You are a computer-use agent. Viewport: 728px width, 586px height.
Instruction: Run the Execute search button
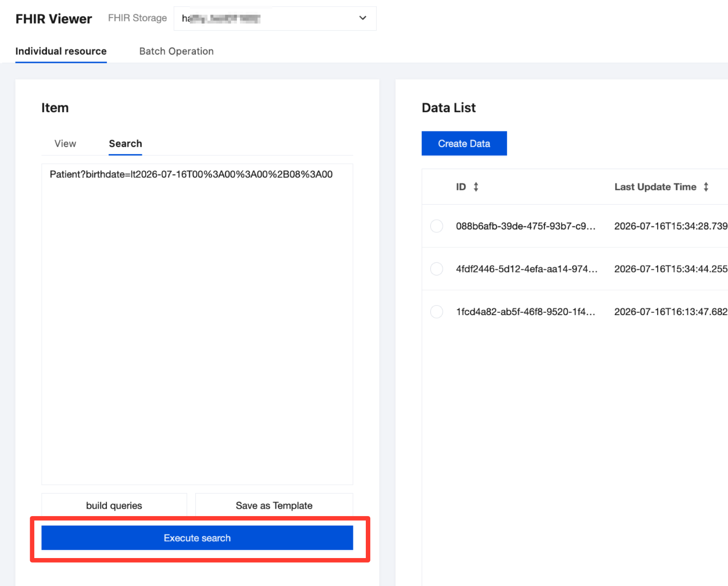[197, 538]
